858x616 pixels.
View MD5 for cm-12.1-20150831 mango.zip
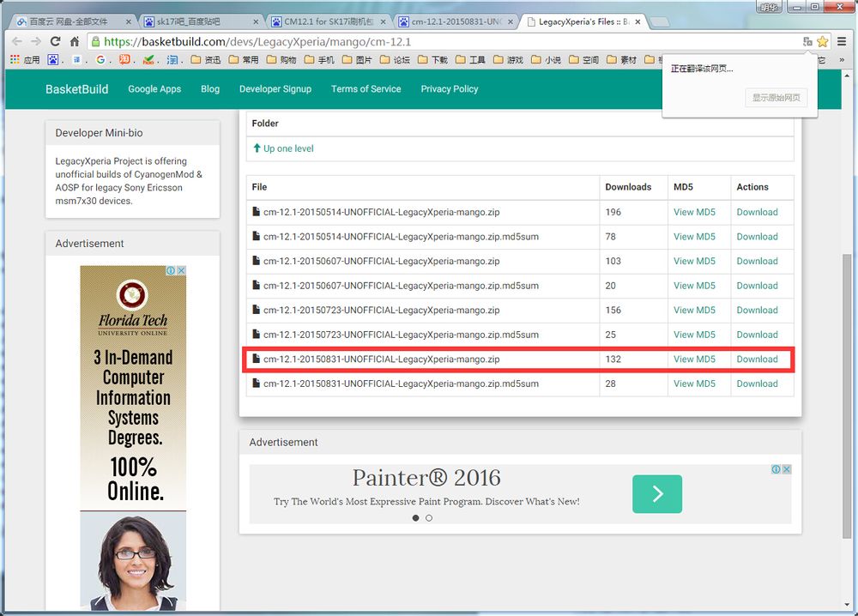694,359
